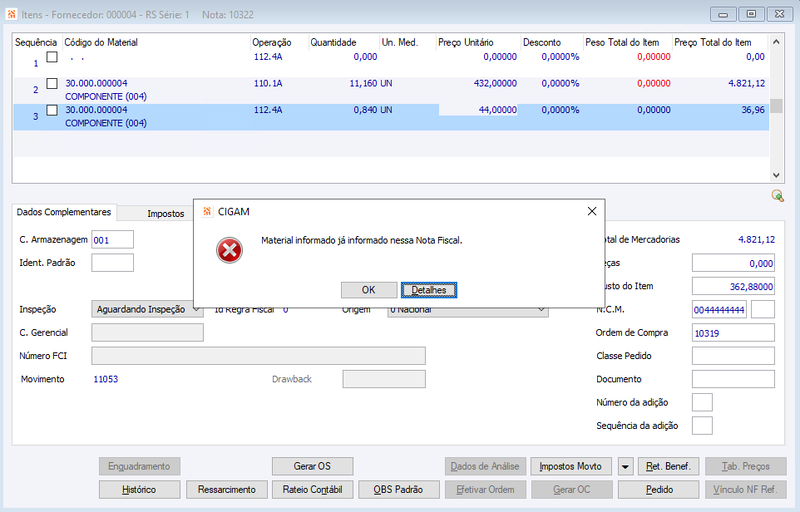The height and width of the screenshot is (512, 800).
Task: Open Gerar OS
Action: (312, 466)
